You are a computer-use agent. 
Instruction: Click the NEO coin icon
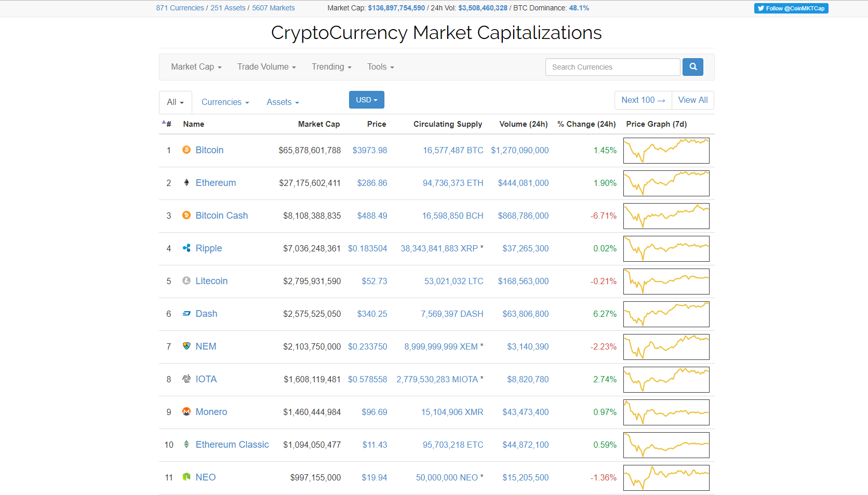[x=186, y=477]
